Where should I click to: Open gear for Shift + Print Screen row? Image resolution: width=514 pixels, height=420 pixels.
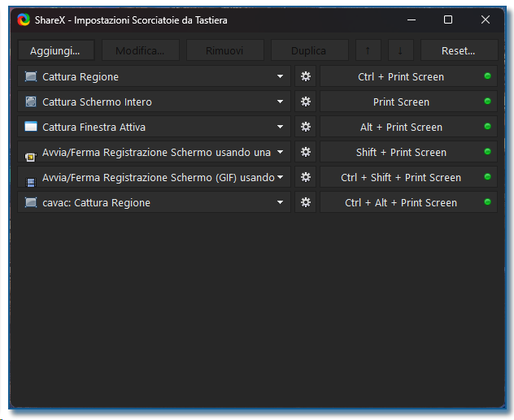(305, 152)
